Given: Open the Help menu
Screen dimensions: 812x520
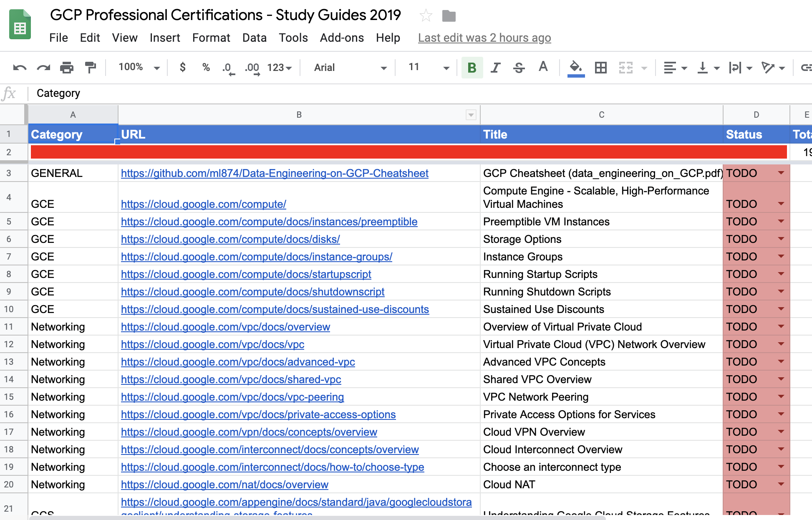Looking at the screenshot, I should 388,38.
